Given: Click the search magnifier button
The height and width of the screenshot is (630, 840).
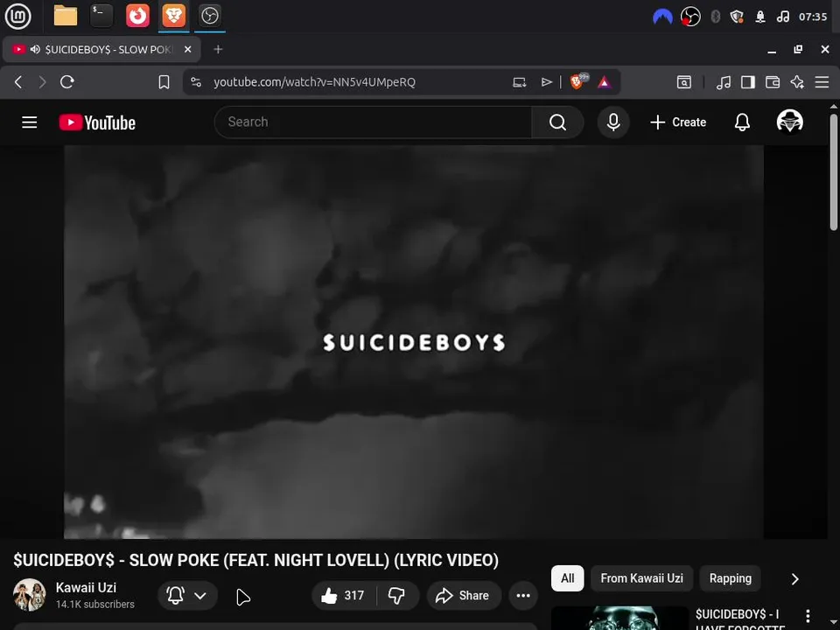Looking at the screenshot, I should [557, 122].
